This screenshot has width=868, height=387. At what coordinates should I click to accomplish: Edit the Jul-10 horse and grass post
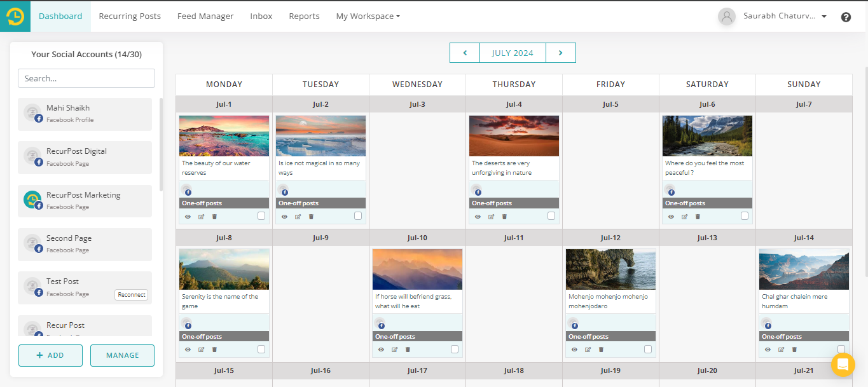[x=394, y=350]
